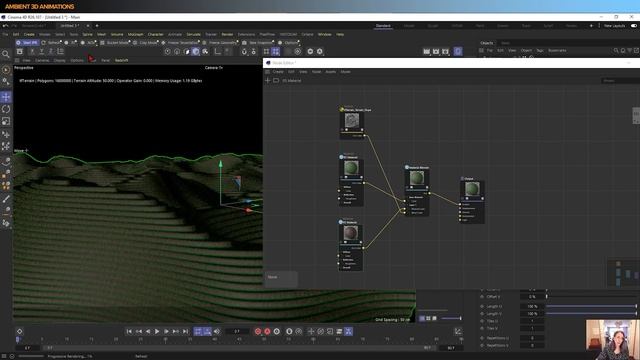Jump to end of timeline
The width and height of the screenshot is (640, 360).
coord(185,331)
